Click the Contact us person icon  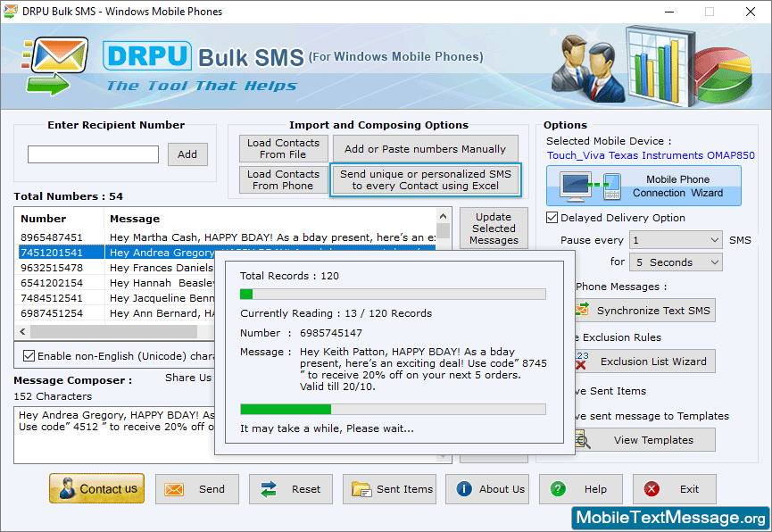point(66,488)
